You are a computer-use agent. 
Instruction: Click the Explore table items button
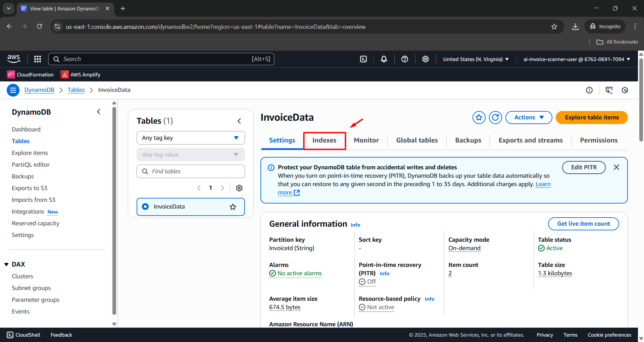(x=592, y=117)
